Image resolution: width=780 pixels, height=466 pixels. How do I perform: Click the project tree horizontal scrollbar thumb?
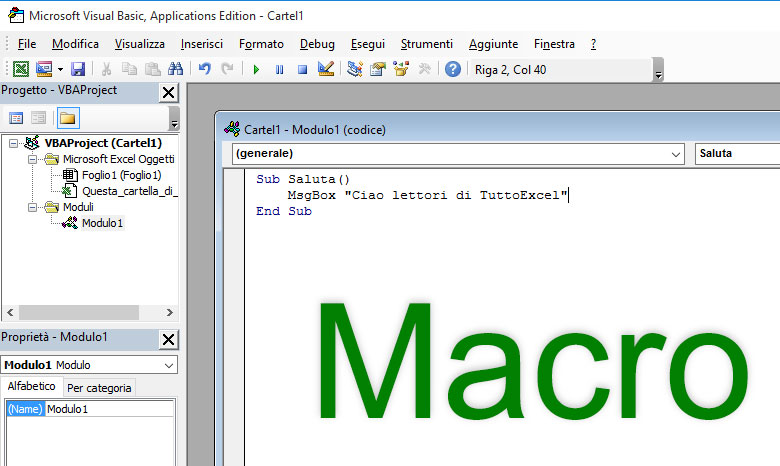(79, 312)
